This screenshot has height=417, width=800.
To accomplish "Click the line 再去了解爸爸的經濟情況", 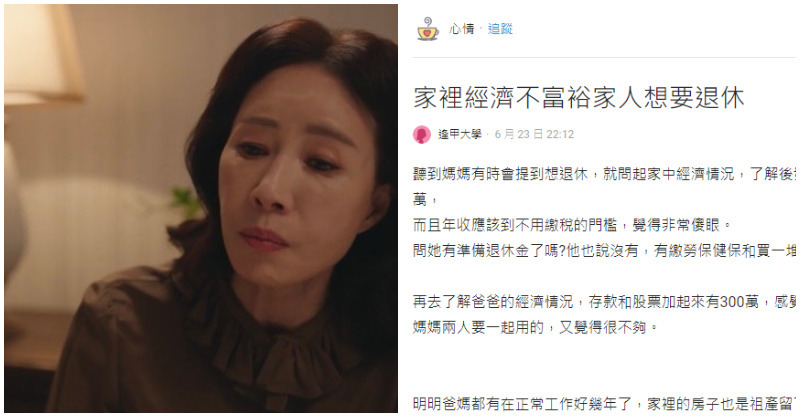I will point(604,302).
